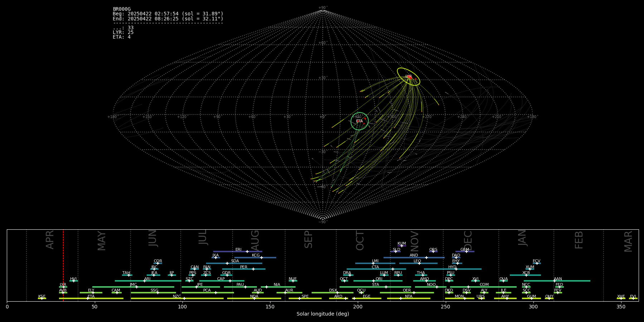Click the LEO shower label
Image resolution: width=644 pixels, height=322 pixels.
coord(418,261)
